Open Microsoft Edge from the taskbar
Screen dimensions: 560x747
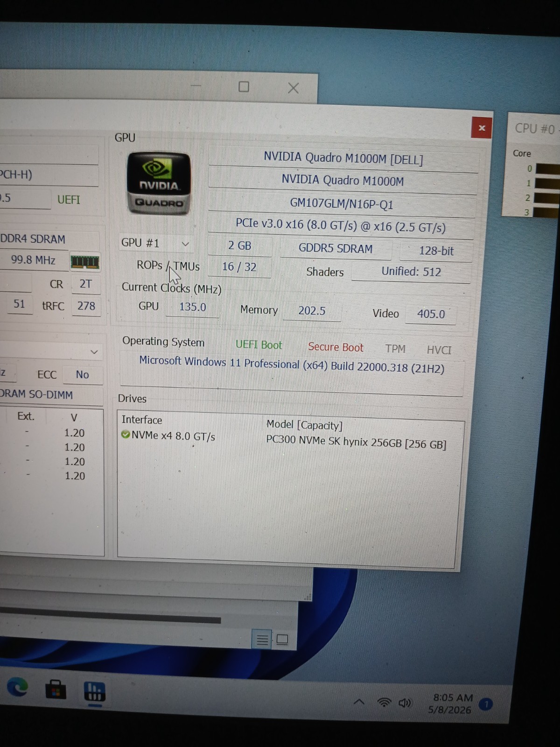(17, 687)
